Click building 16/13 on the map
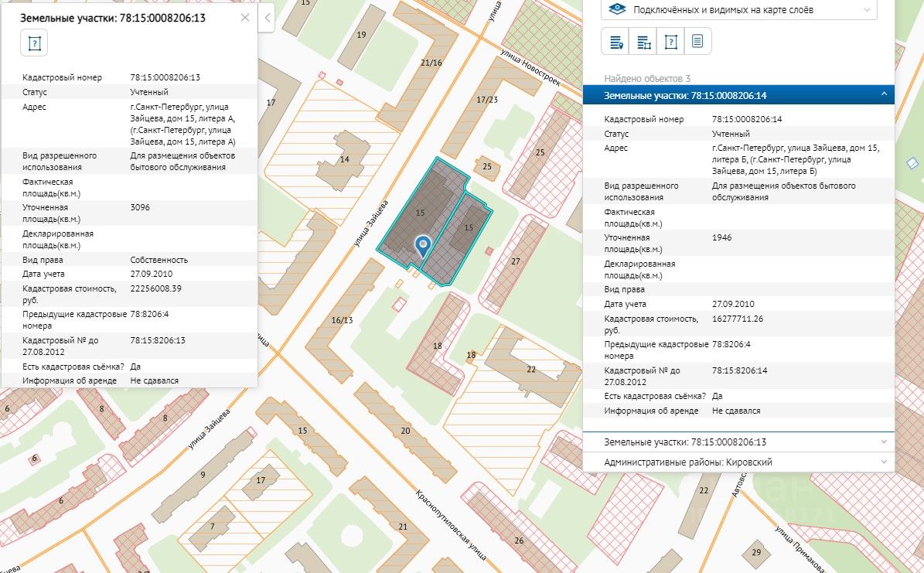This screenshot has width=924, height=573. (x=342, y=319)
